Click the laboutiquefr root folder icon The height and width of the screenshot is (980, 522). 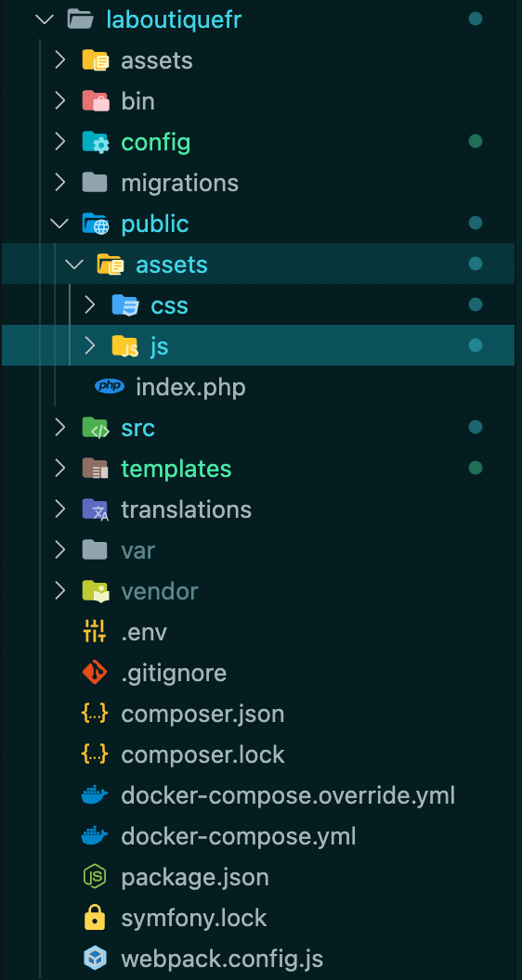80,19
